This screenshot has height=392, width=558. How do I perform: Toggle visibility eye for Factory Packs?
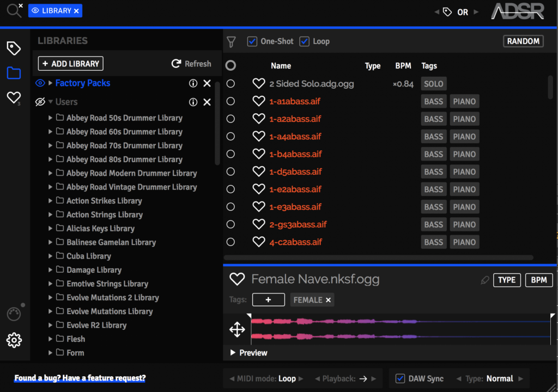pyautogui.click(x=40, y=83)
